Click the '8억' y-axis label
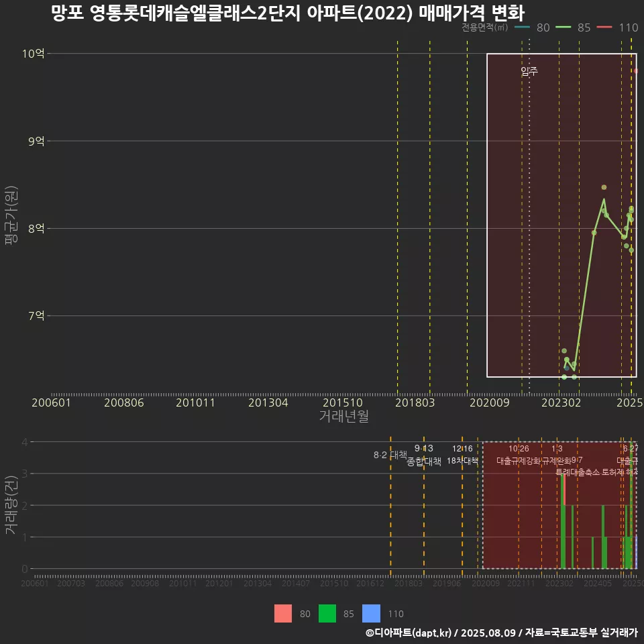This screenshot has height=644, width=644. pyautogui.click(x=36, y=228)
